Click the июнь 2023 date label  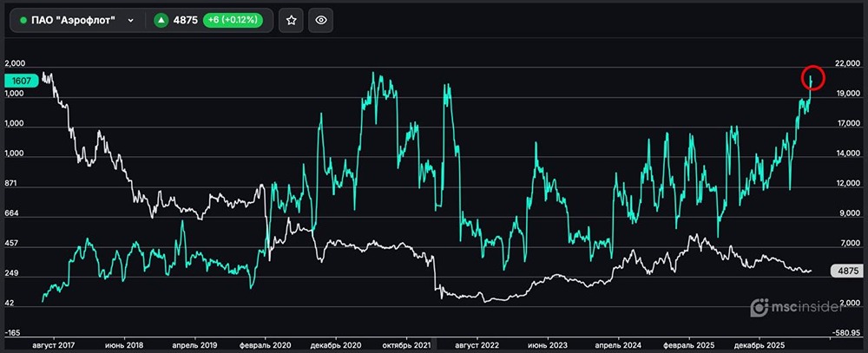548,345
